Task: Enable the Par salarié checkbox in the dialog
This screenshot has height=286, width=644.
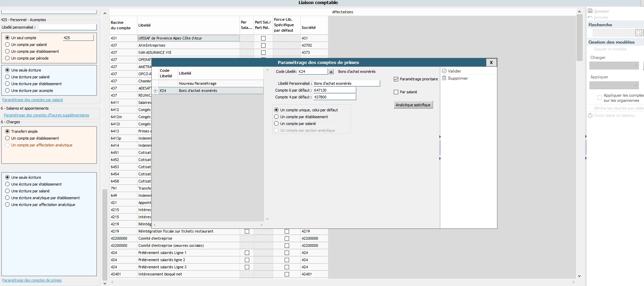Action: [x=396, y=92]
